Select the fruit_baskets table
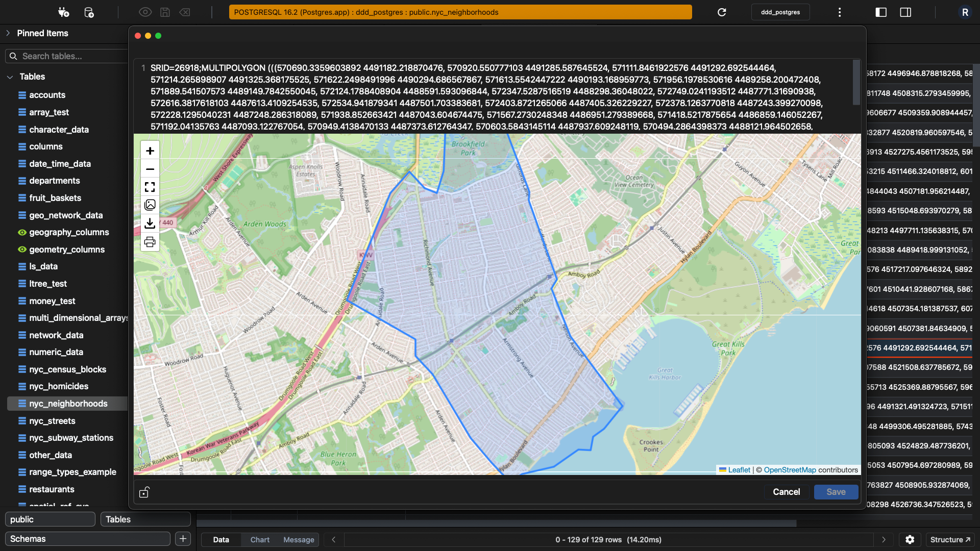Viewport: 980px width, 551px height. (x=55, y=198)
